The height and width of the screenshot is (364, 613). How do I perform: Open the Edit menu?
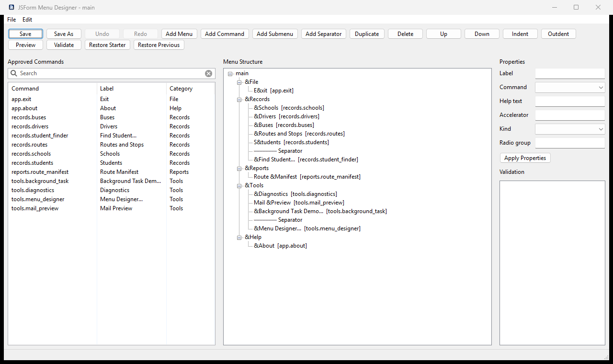[27, 20]
